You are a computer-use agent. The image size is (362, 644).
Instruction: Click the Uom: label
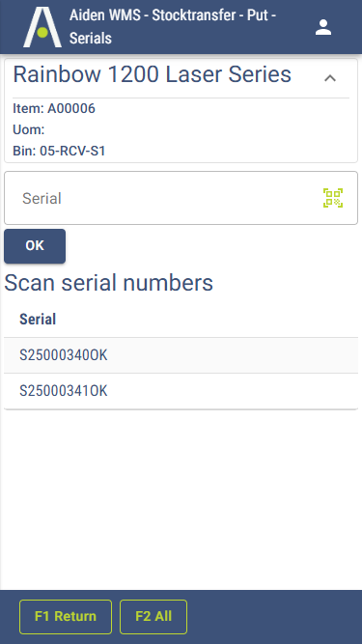[x=29, y=129]
